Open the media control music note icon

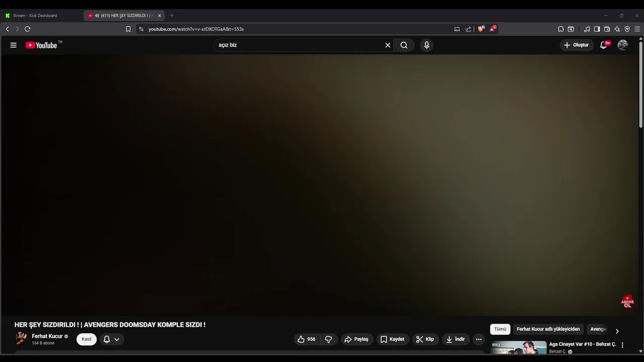click(x=587, y=29)
